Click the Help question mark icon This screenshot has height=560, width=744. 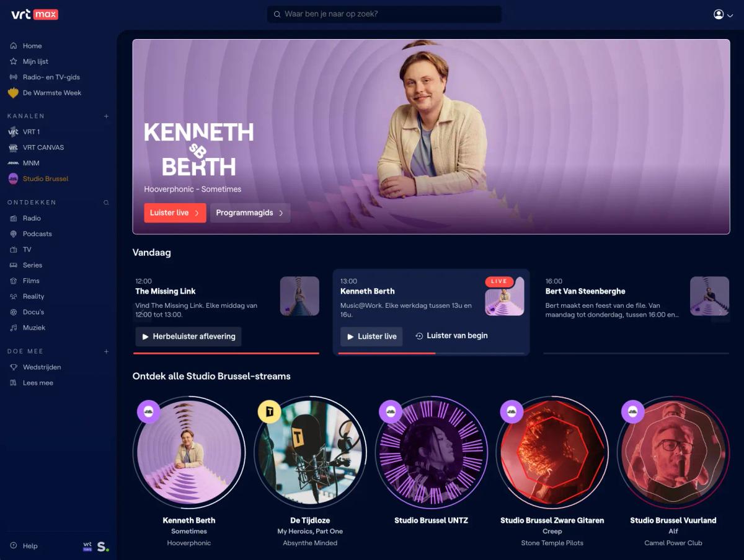tap(13, 546)
